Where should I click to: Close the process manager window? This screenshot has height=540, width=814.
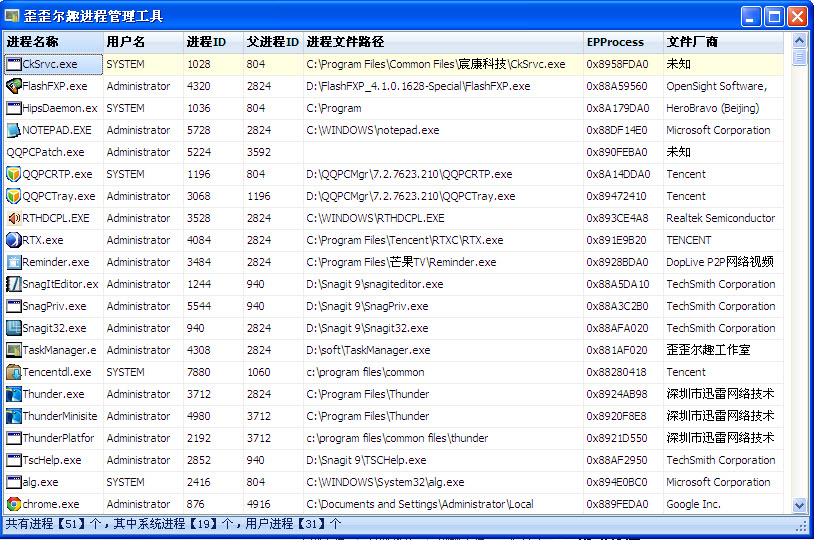click(797, 17)
